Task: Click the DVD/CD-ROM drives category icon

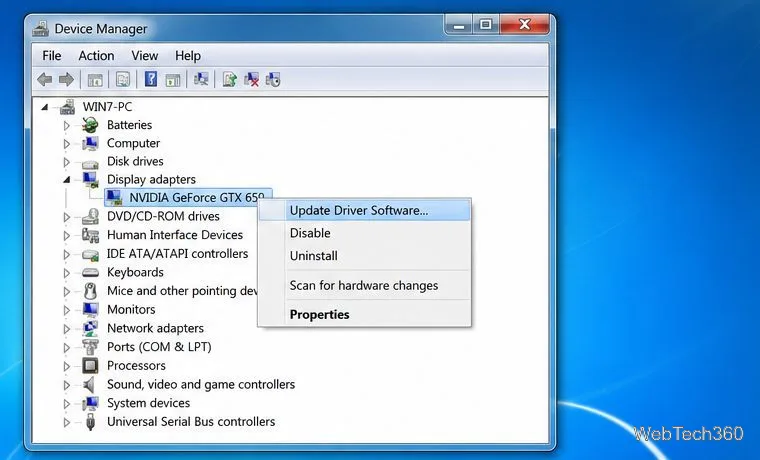Action: tap(90, 216)
